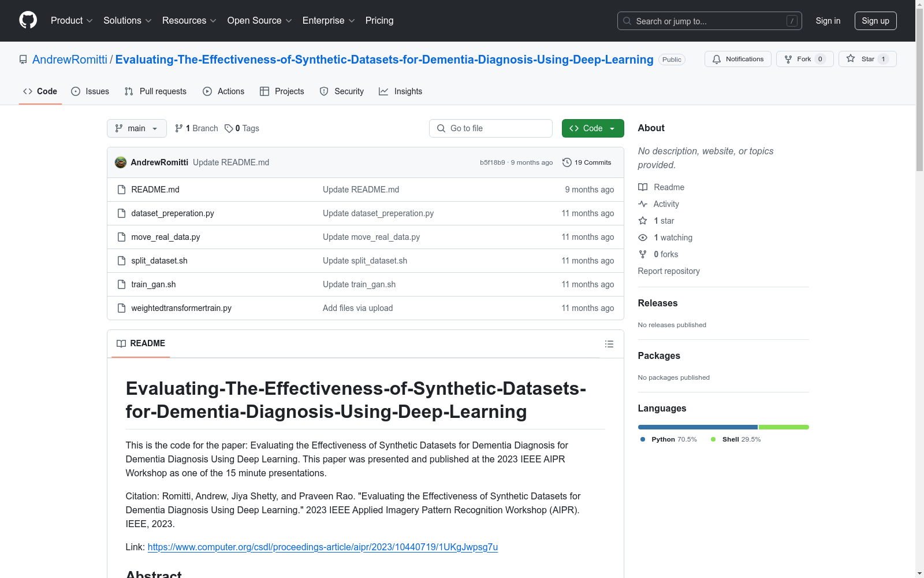Screen dimensions: 924x578
Task: Open the Readme book icon in About
Action: tap(643, 187)
